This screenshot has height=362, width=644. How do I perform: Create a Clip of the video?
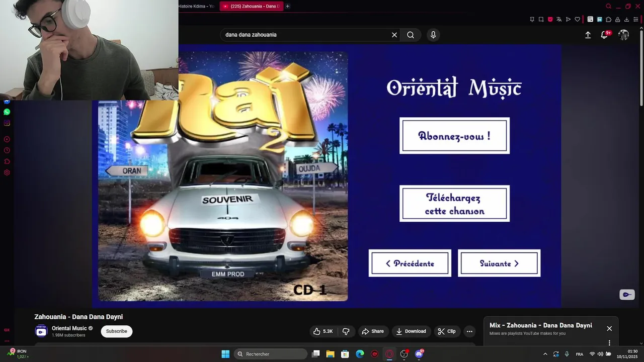coord(447,331)
